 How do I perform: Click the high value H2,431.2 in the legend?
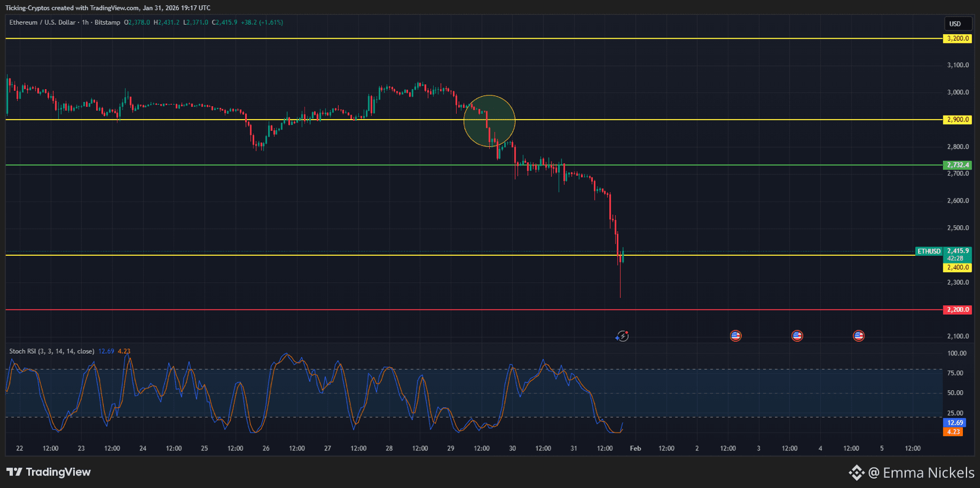[167, 22]
